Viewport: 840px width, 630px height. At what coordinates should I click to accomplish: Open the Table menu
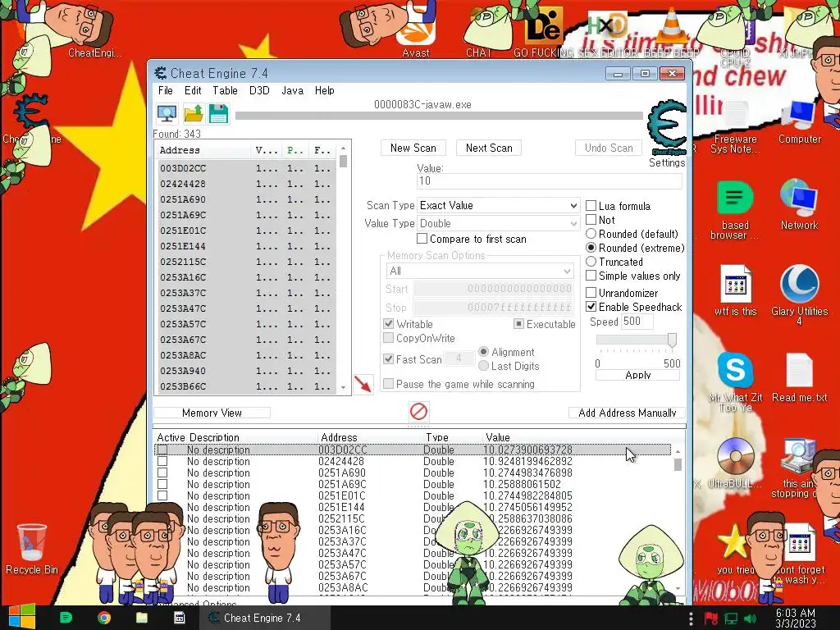click(x=225, y=90)
